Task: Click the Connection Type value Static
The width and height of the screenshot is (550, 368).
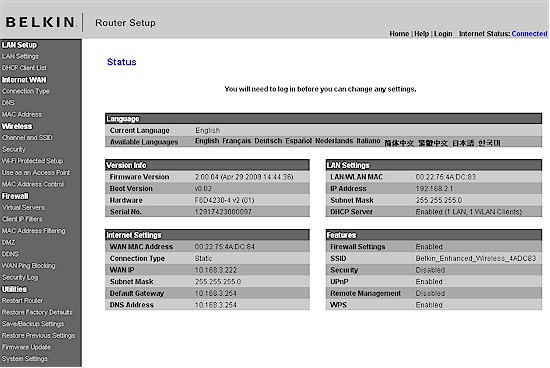Action: tap(203, 259)
